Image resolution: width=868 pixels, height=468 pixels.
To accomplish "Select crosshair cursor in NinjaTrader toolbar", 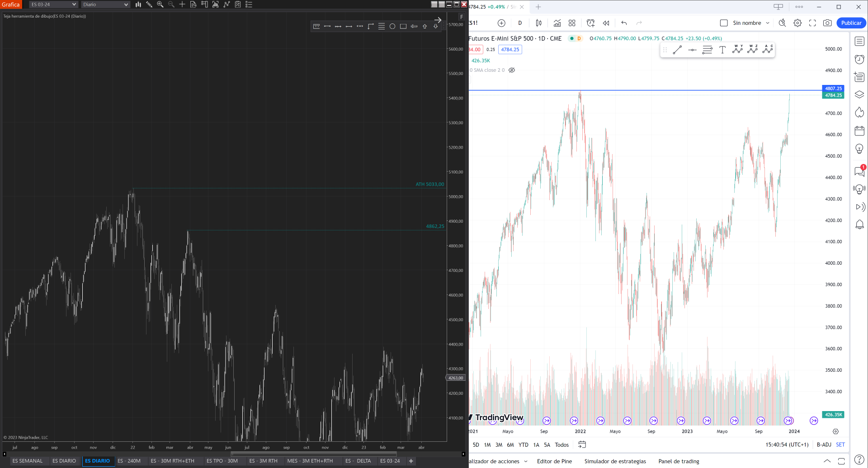I will tap(182, 5).
